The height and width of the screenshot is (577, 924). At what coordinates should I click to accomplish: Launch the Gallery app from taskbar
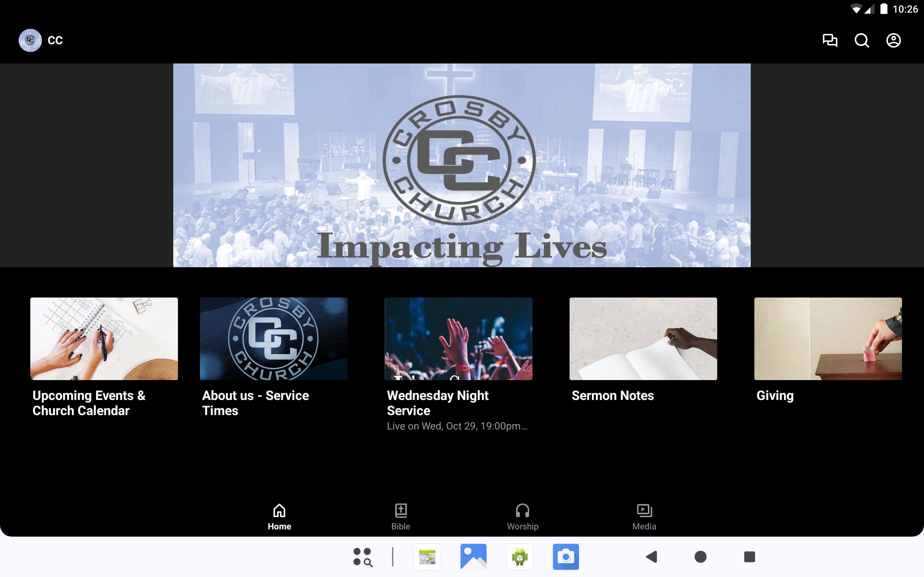pos(474,557)
